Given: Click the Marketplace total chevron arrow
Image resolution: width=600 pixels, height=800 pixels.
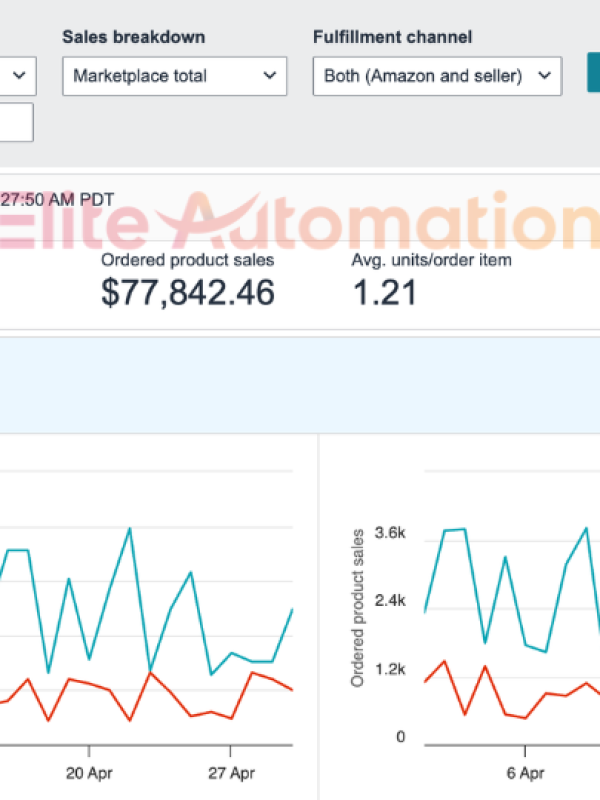Looking at the screenshot, I should click(x=269, y=76).
